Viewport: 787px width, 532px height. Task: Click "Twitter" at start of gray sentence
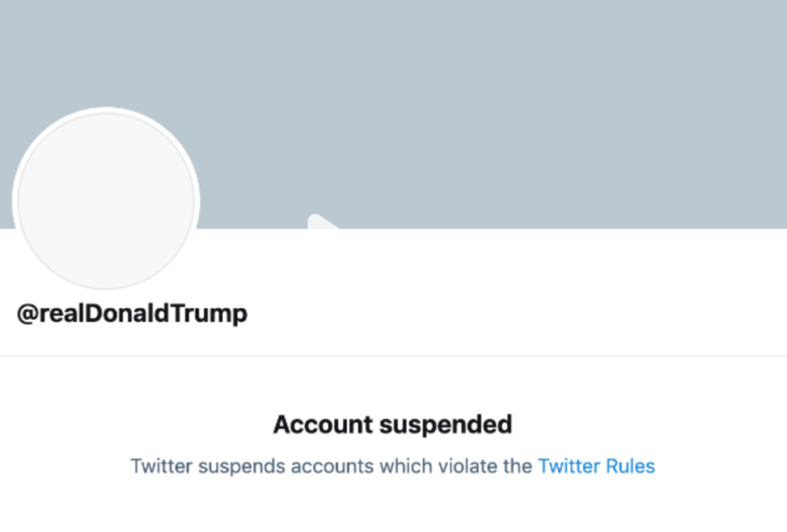click(x=161, y=466)
